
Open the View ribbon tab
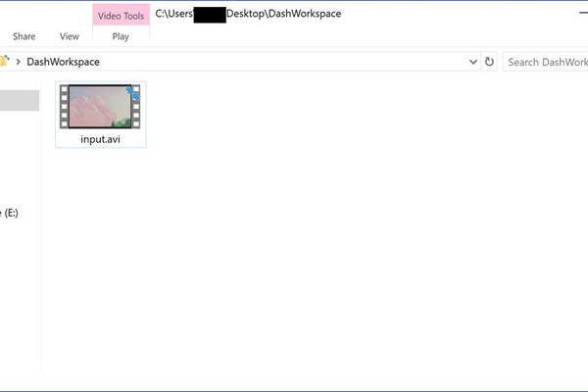click(70, 36)
